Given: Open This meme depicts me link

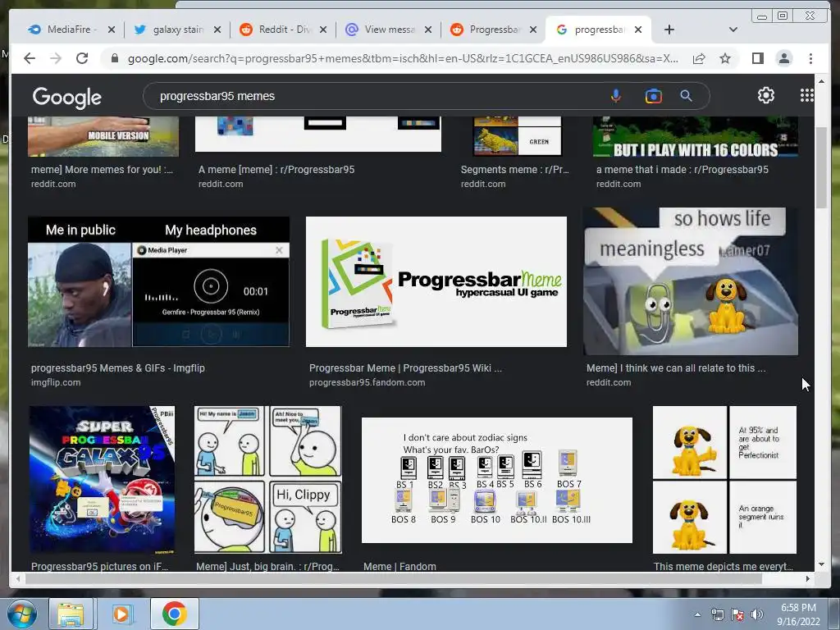Looking at the screenshot, I should pyautogui.click(x=724, y=566).
